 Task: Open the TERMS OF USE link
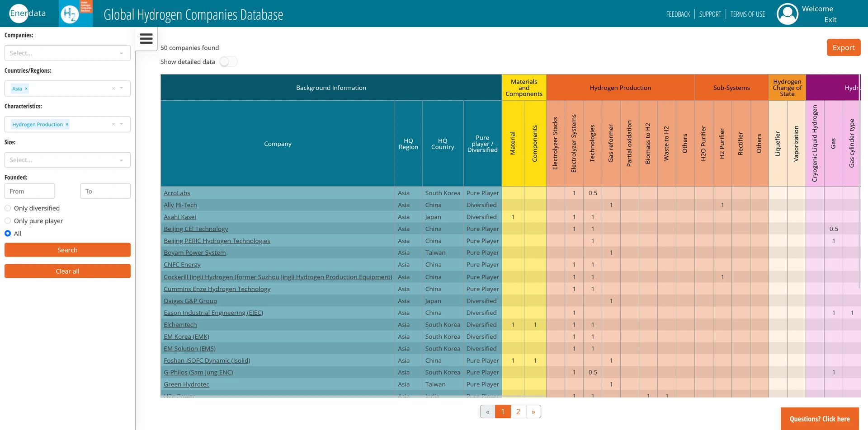pyautogui.click(x=748, y=14)
